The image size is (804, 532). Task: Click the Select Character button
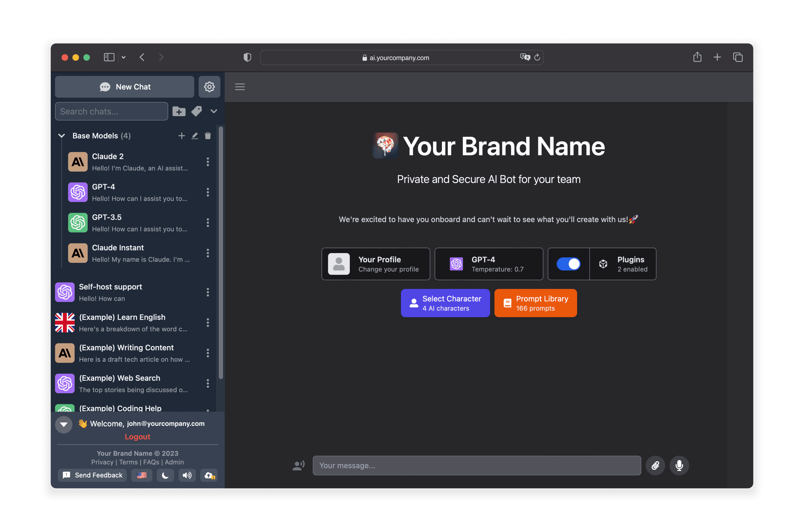pyautogui.click(x=445, y=303)
